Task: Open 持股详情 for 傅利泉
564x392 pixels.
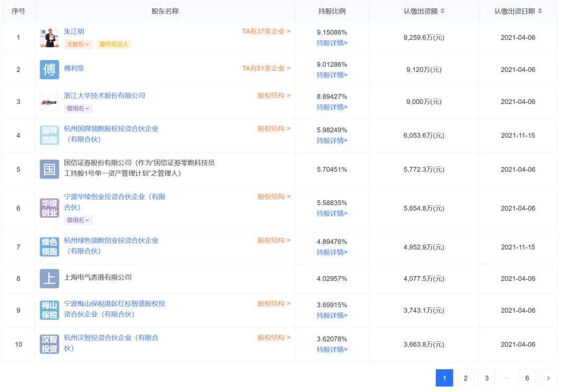Action: click(x=333, y=76)
